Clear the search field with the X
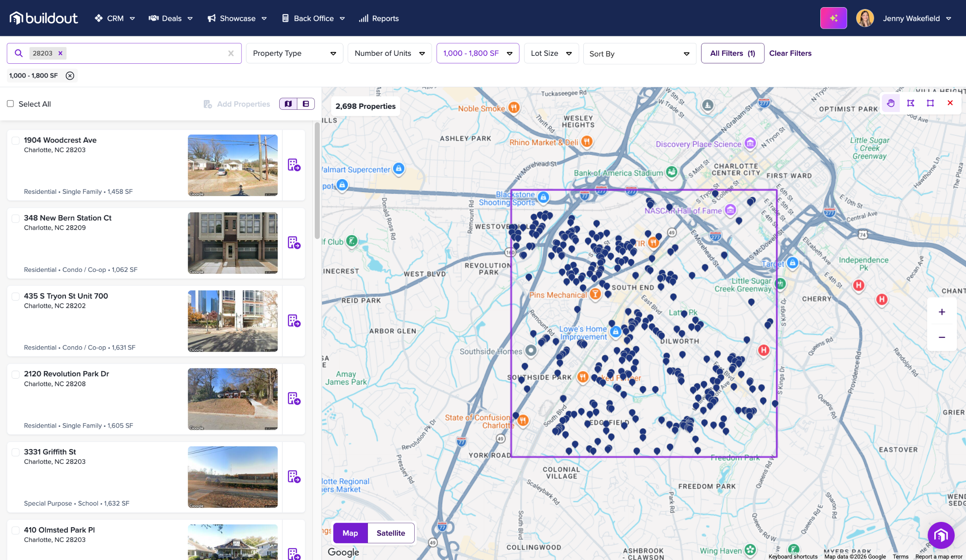This screenshot has width=966, height=560. (231, 53)
